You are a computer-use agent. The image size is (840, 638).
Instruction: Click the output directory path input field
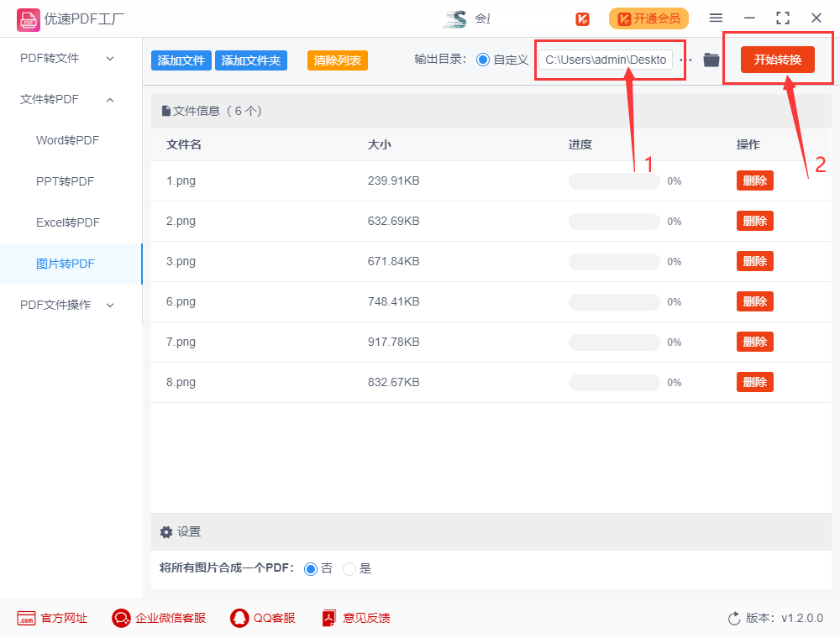pos(605,59)
